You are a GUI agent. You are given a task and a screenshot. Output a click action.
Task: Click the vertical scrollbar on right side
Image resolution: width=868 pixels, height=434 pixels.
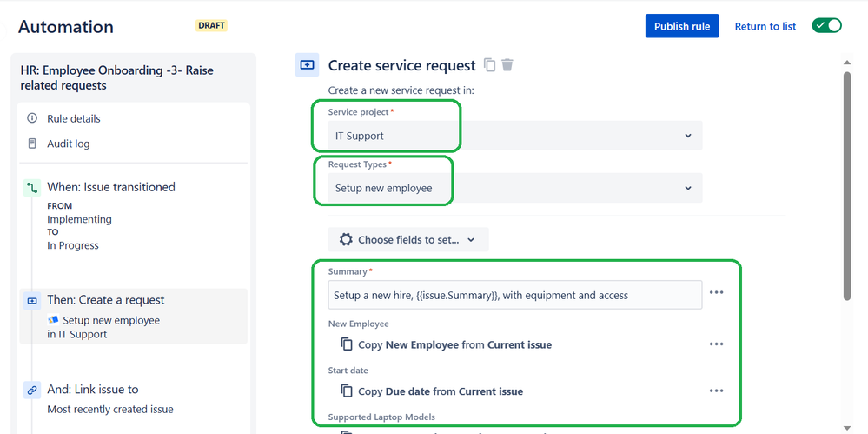click(x=846, y=185)
